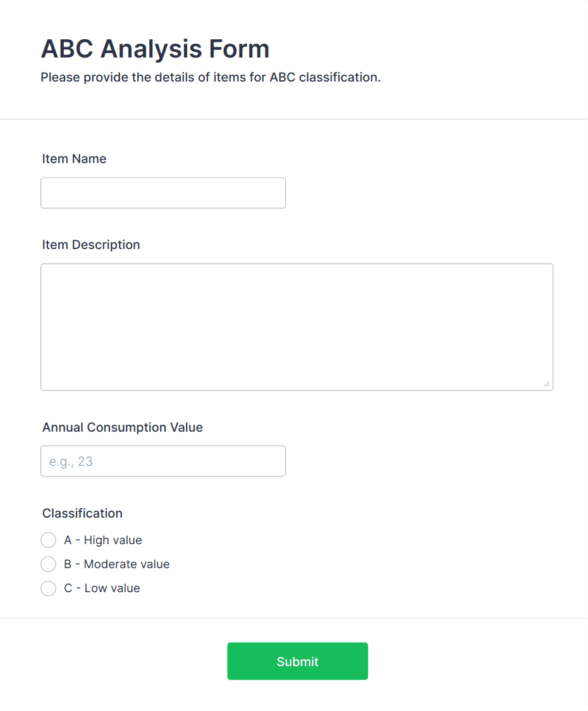Pick the C - Low value radio button
This screenshot has width=588, height=711.
point(48,588)
